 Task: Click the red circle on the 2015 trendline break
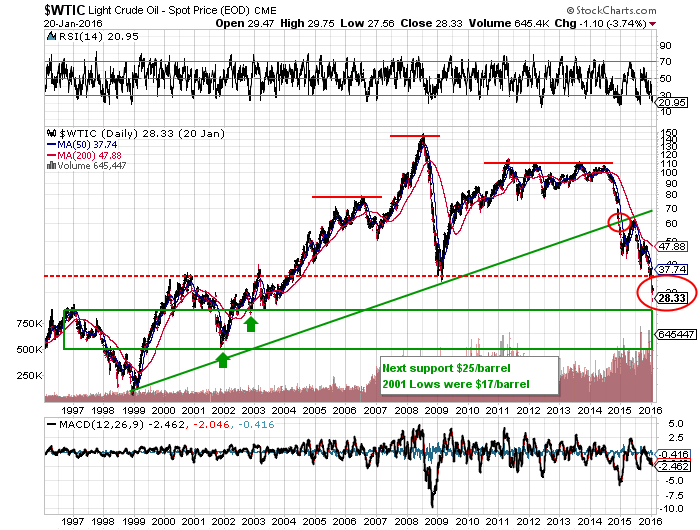pyautogui.click(x=620, y=222)
